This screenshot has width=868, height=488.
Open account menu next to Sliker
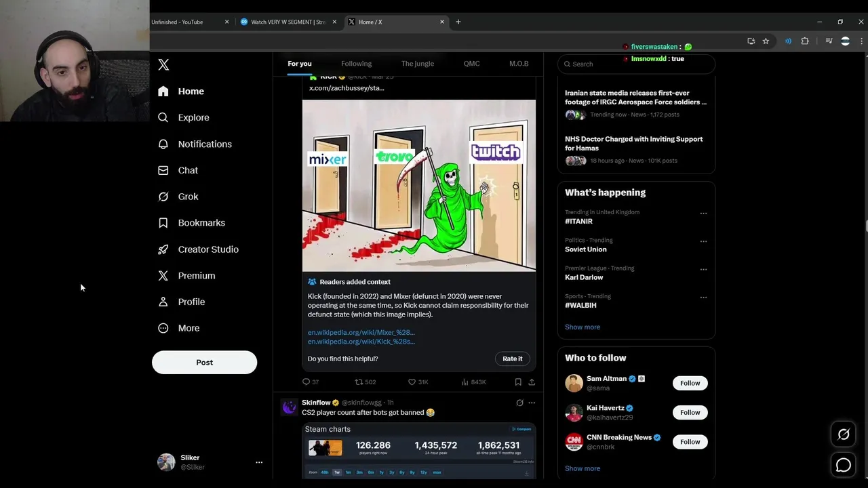(x=258, y=462)
